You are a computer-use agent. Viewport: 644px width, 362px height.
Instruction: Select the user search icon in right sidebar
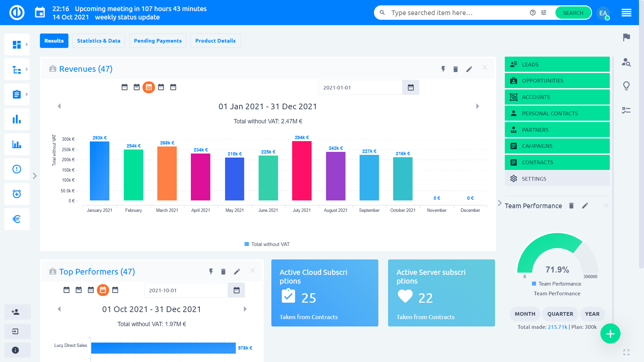626,63
